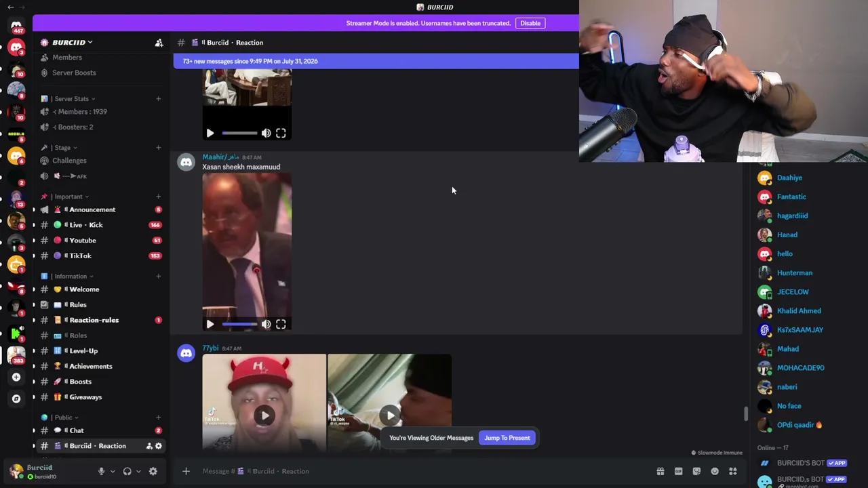The image size is (868, 488).
Task: Create channel in Stage category
Action: pos(158,148)
